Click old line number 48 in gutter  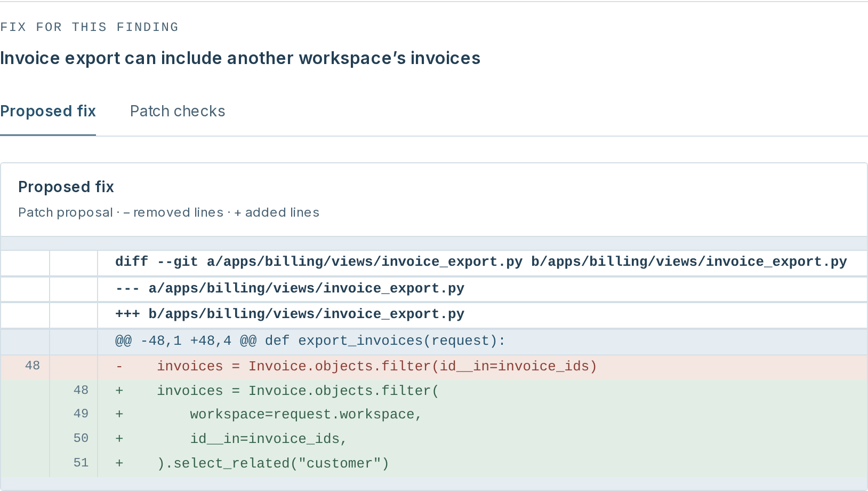pos(33,366)
